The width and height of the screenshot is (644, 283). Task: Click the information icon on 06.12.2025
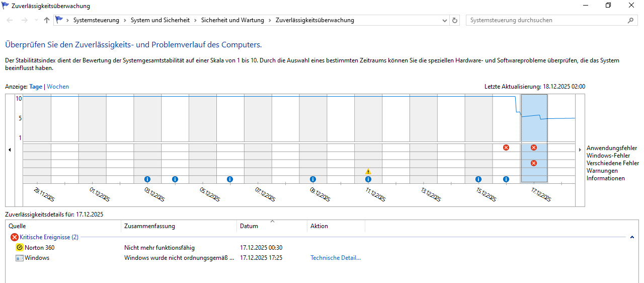click(x=230, y=179)
